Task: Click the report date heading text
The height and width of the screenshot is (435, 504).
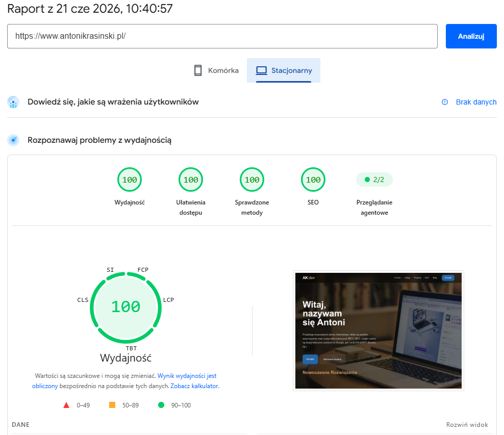Action: [90, 9]
